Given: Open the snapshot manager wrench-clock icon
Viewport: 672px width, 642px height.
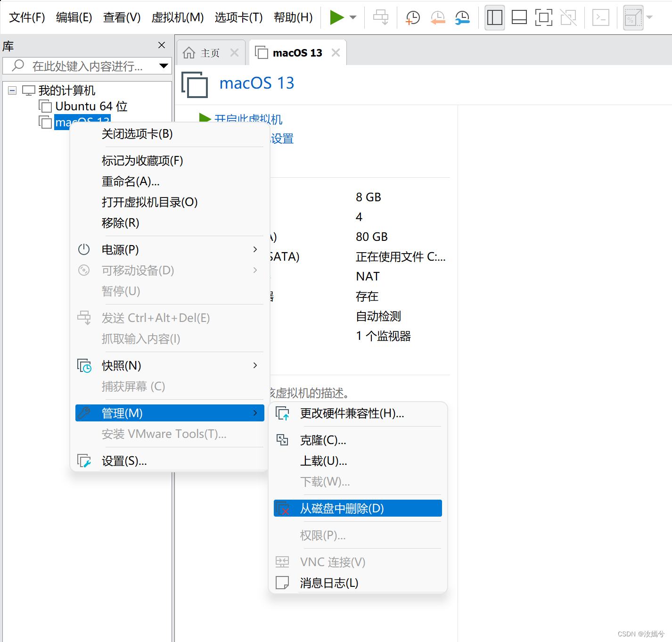Looking at the screenshot, I should [x=462, y=17].
